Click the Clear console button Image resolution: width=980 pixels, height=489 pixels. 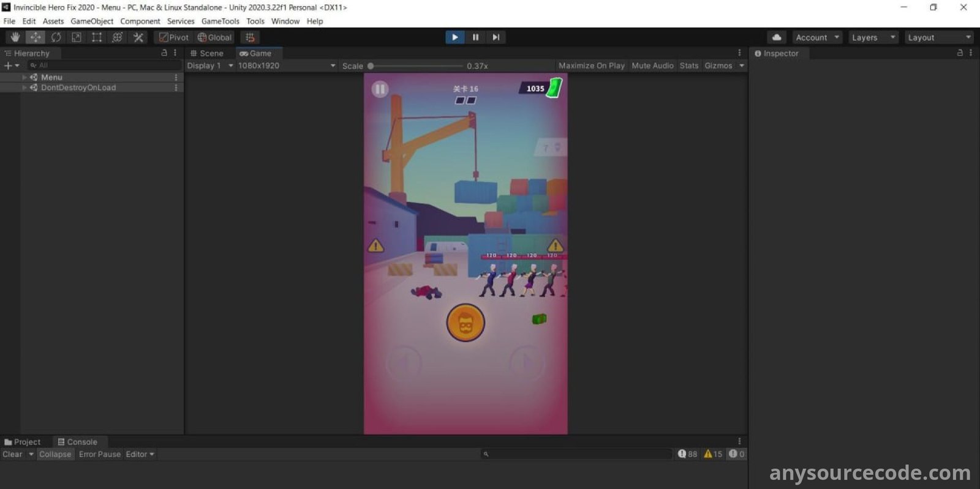[x=12, y=454]
